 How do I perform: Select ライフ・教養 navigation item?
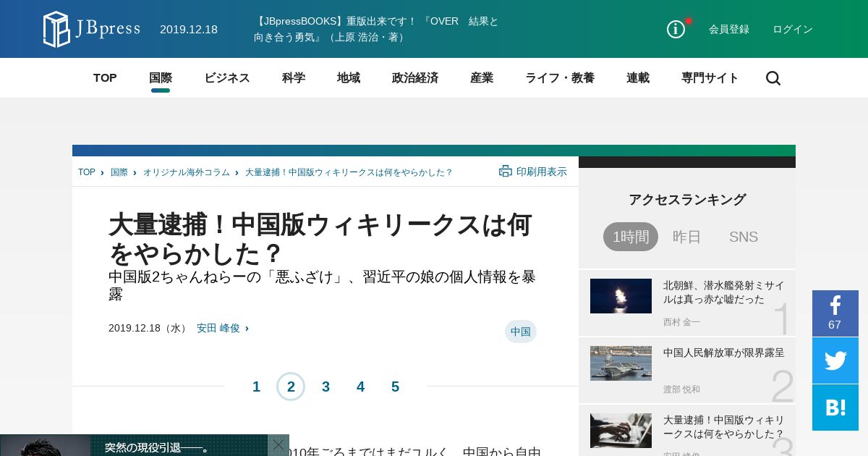coord(560,78)
